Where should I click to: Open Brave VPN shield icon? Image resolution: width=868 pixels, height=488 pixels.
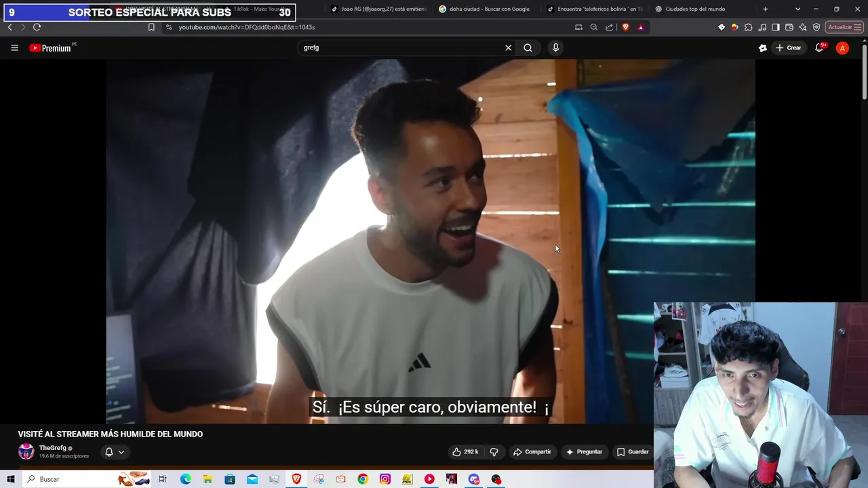(816, 27)
